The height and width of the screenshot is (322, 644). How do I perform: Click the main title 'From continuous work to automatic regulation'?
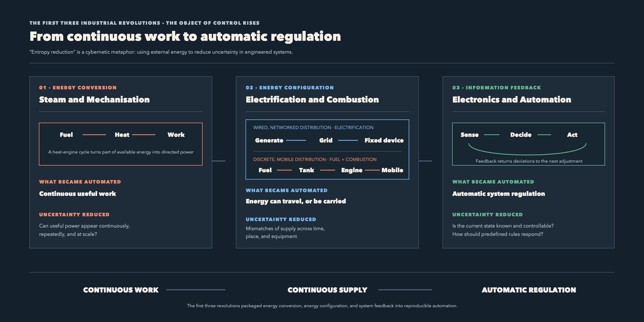click(185, 36)
